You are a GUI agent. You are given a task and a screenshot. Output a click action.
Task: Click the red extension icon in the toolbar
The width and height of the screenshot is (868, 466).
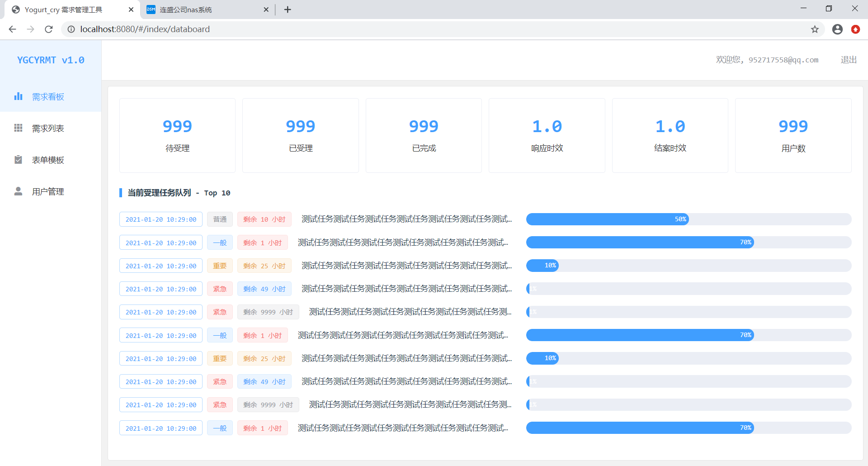[x=855, y=29]
